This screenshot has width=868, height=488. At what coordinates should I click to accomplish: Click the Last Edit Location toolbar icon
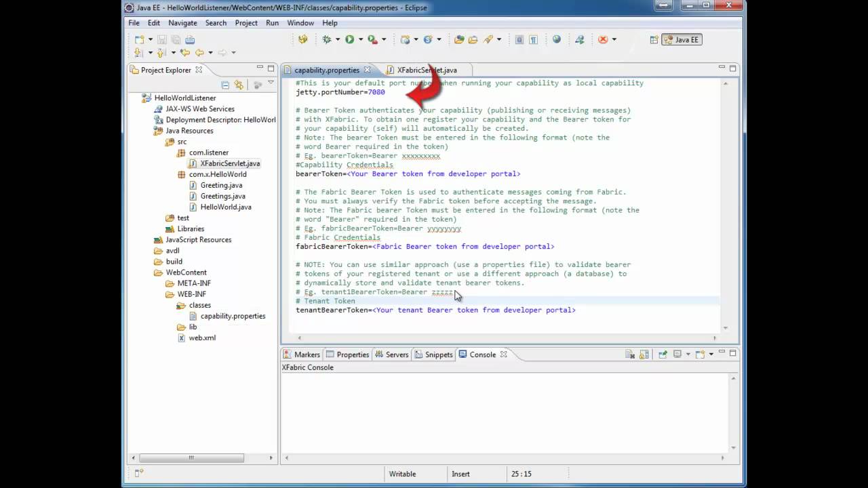[x=184, y=52]
